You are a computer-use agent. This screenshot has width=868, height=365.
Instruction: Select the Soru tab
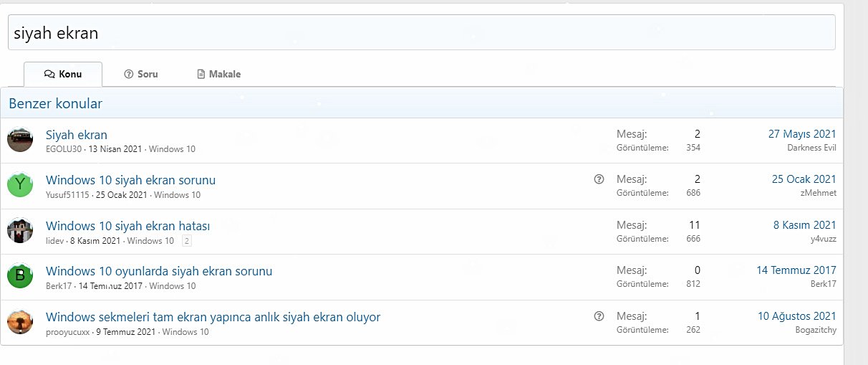tap(141, 74)
